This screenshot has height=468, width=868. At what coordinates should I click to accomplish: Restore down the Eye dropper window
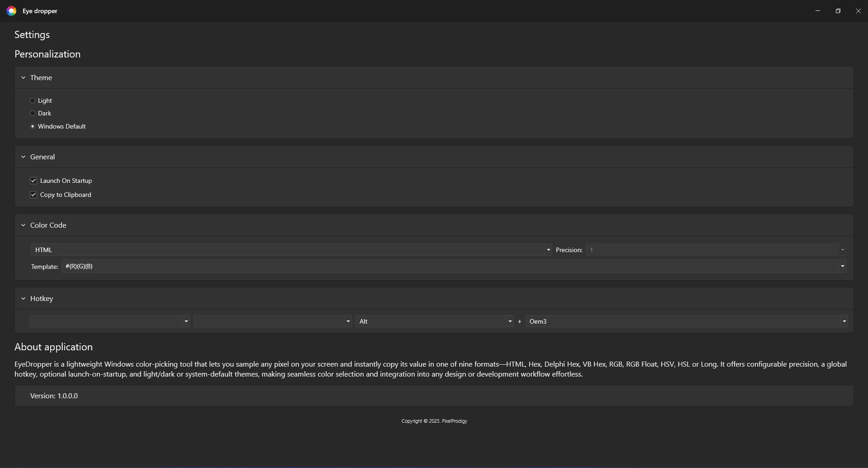[x=838, y=11]
